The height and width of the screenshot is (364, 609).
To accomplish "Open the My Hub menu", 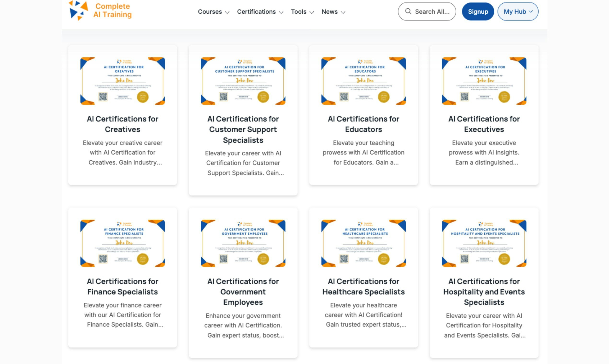I will [517, 11].
